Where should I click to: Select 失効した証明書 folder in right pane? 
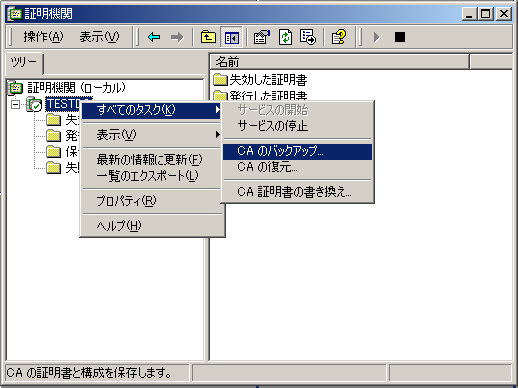(x=260, y=80)
